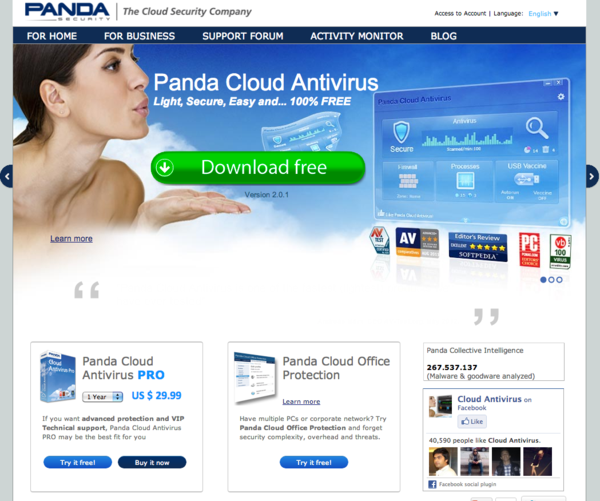600x501 pixels.
Task: Open the English language dropdown
Action: 543,14
